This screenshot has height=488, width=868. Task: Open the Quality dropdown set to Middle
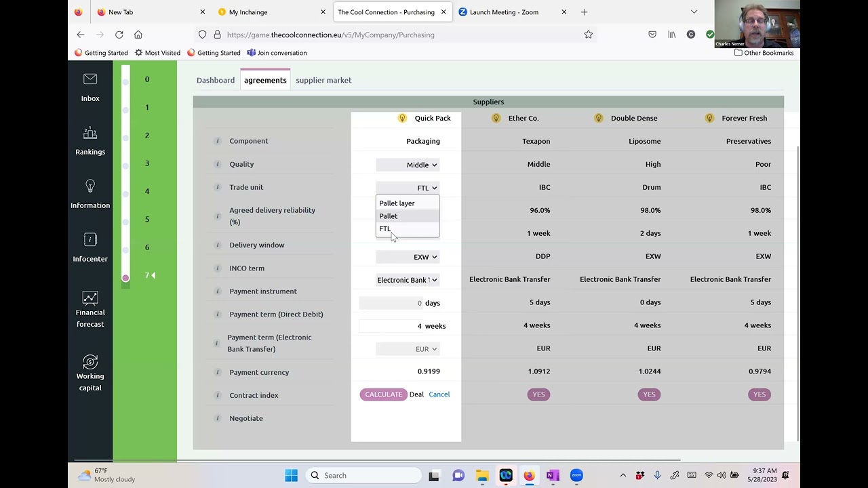(408, 165)
